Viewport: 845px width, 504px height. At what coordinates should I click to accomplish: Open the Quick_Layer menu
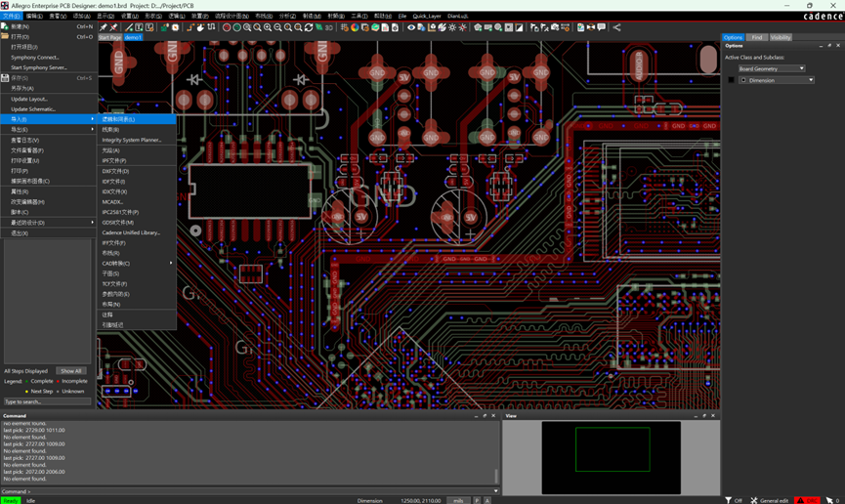tap(427, 17)
